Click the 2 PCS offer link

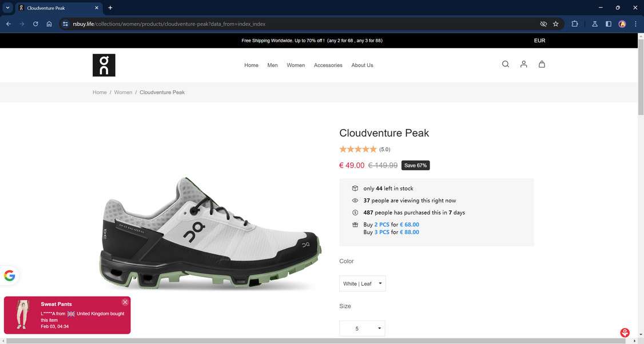(x=381, y=225)
